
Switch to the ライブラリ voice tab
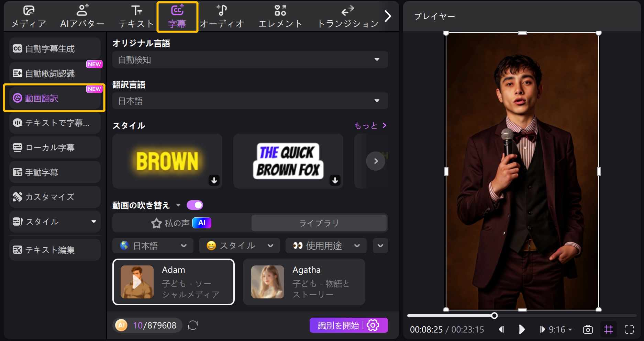(319, 223)
